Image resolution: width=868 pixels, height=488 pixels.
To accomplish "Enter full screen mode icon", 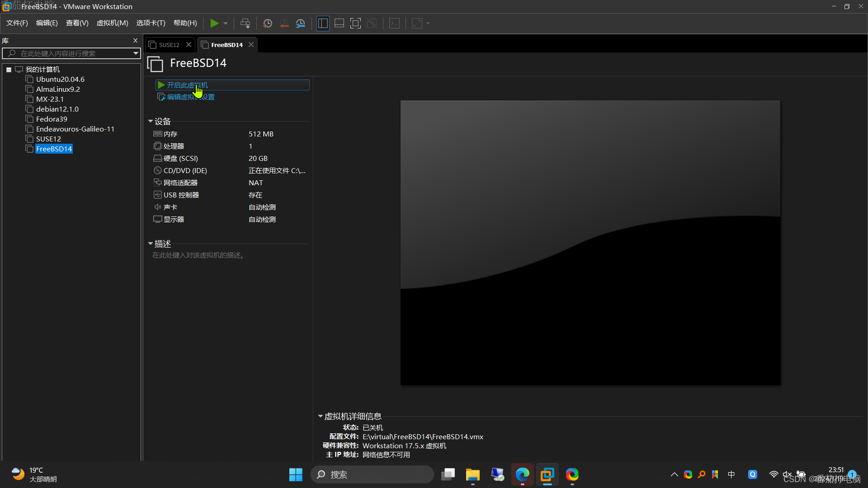I will [356, 23].
